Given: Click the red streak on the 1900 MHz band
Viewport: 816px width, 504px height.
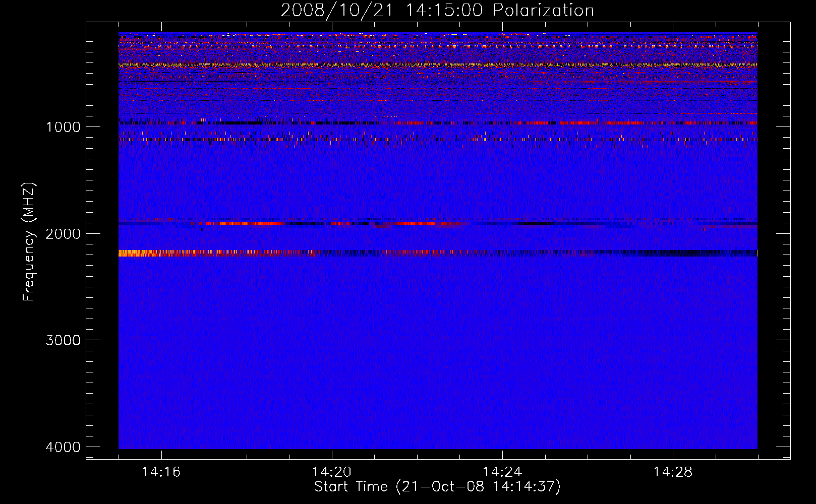Looking at the screenshot, I should pos(247,223).
